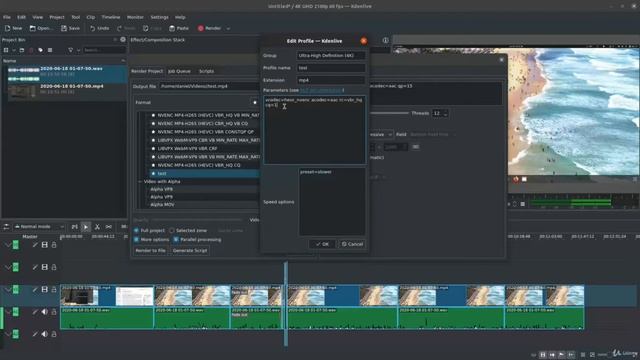
Task: Open the Edit menu
Action: pyautogui.click(x=21, y=17)
